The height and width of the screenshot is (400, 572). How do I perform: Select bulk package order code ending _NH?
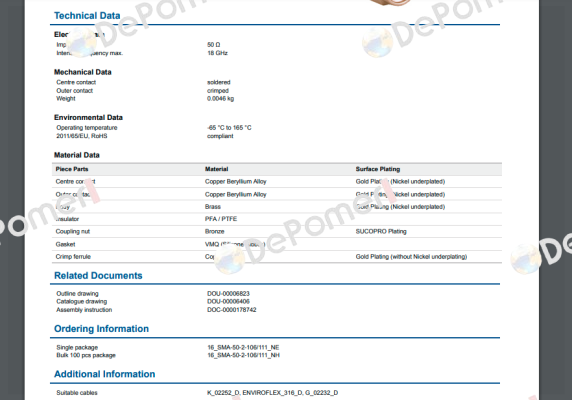pyautogui.click(x=243, y=355)
